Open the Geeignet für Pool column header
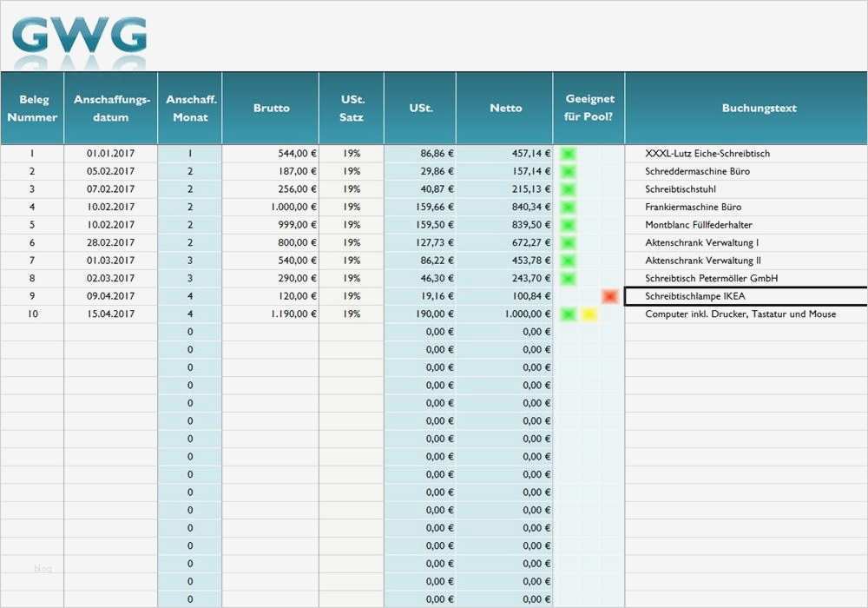The width and height of the screenshot is (868, 608). point(589,108)
